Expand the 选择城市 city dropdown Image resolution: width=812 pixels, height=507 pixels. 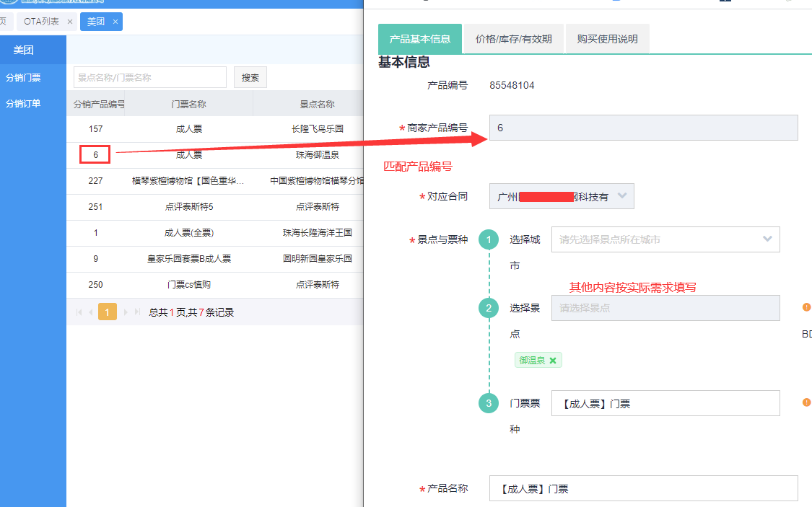click(665, 239)
